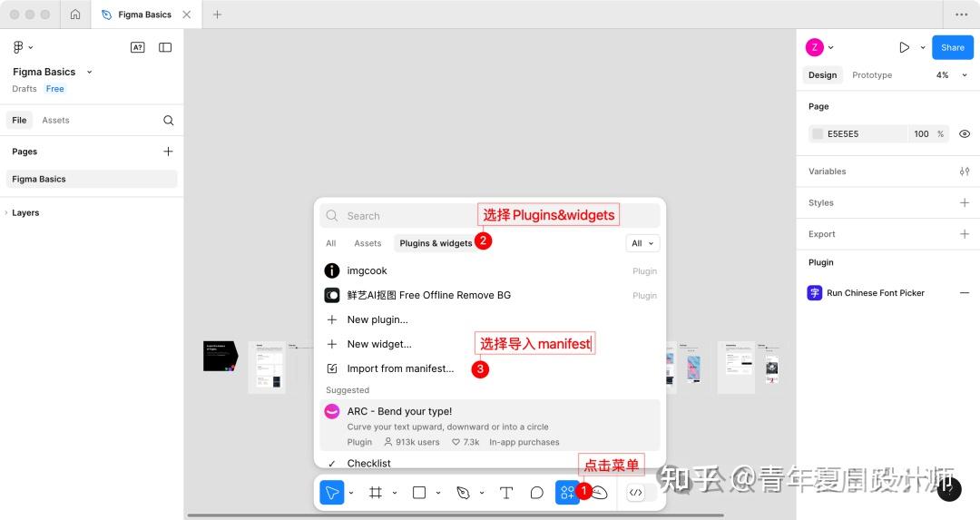The height and width of the screenshot is (520, 980).
Task: Remove the Run Chinese Font Picker plugin
Action: coord(965,292)
